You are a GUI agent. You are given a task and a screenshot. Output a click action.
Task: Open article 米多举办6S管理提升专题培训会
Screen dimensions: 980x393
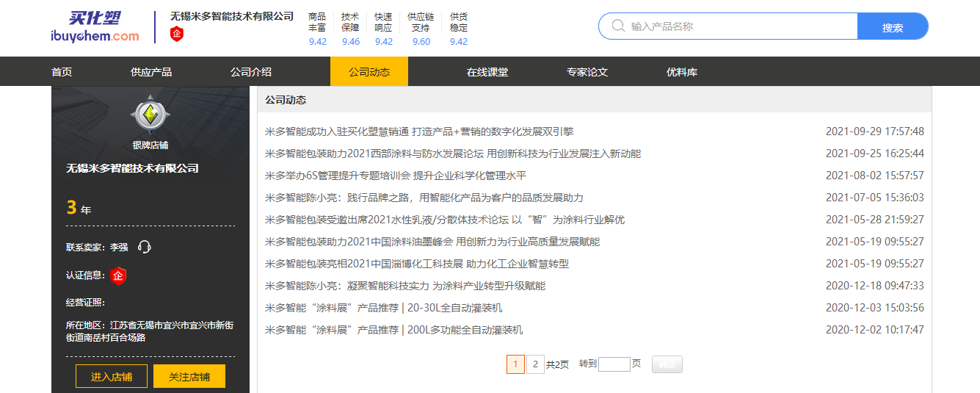[396, 176]
